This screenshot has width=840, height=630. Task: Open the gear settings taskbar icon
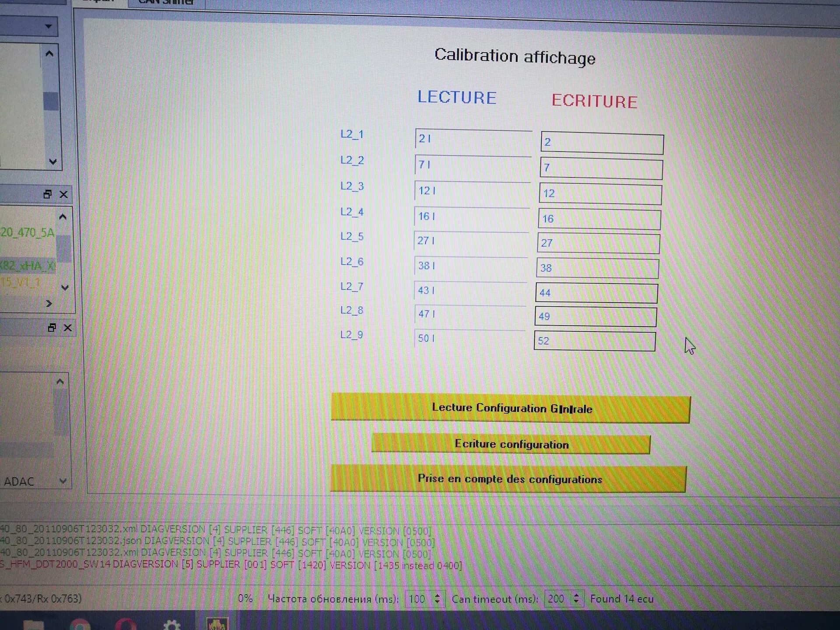click(x=171, y=625)
